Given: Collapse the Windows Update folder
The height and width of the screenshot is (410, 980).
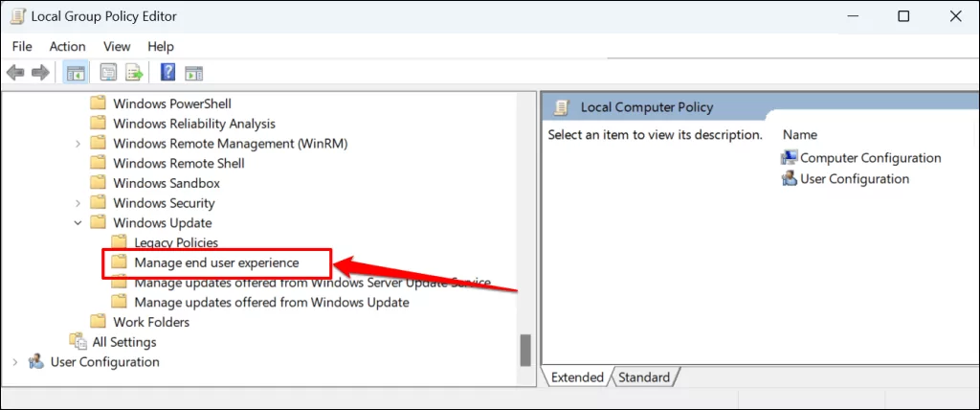Looking at the screenshot, I should pos(78,223).
